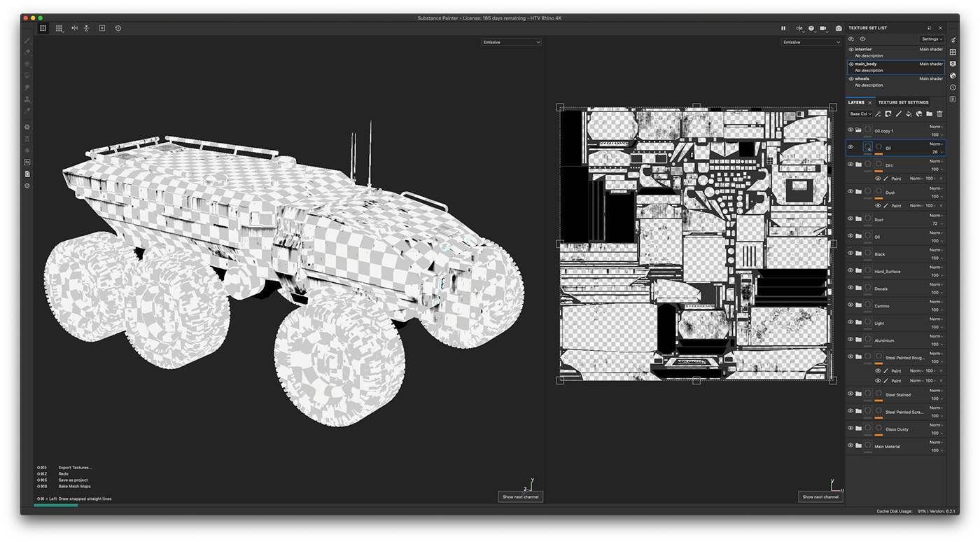Screen dimensions: 980x542
Task: Pause engine computations with the pause icon
Action: [x=783, y=29]
